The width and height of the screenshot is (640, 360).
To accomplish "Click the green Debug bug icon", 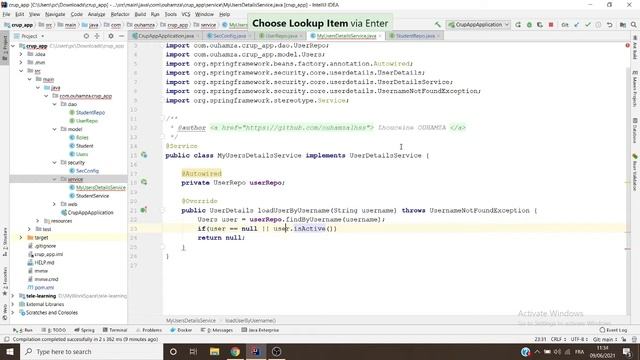I will 529,24.
